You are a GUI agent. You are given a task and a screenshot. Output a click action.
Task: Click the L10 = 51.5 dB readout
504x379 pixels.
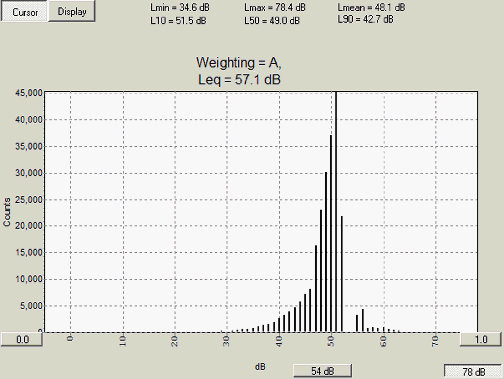[x=178, y=20]
